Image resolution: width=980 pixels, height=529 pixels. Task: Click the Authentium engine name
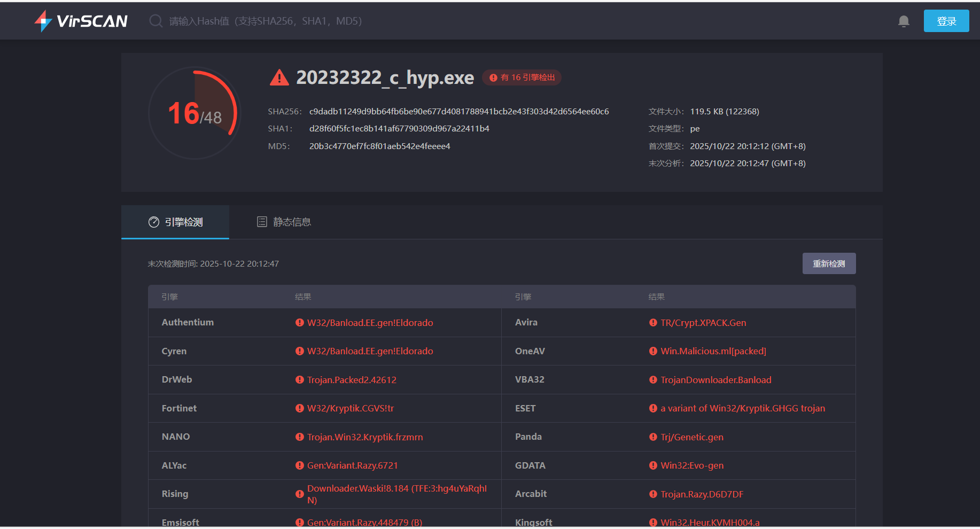188,323
